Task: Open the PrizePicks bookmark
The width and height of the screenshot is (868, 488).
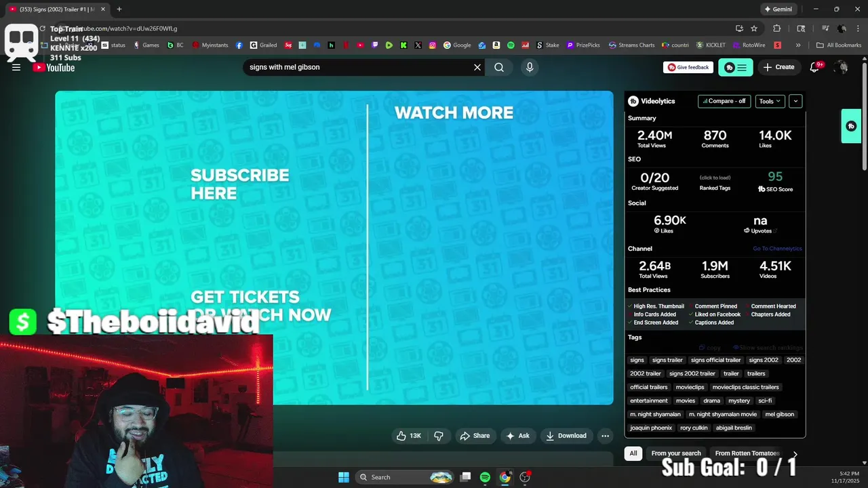Action: pos(584,45)
